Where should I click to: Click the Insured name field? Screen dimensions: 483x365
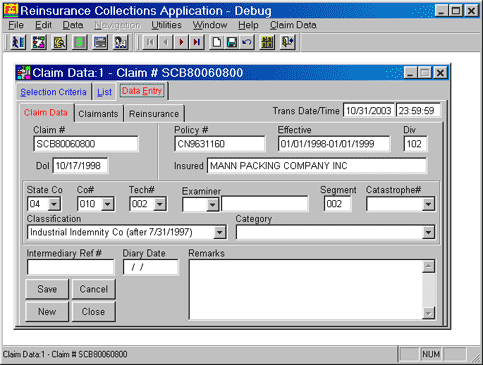click(x=317, y=166)
